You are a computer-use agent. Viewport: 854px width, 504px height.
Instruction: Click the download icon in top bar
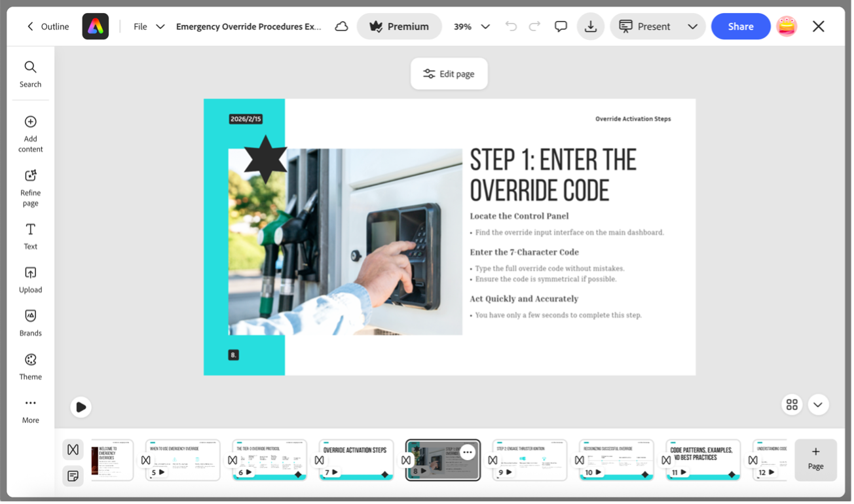click(590, 26)
